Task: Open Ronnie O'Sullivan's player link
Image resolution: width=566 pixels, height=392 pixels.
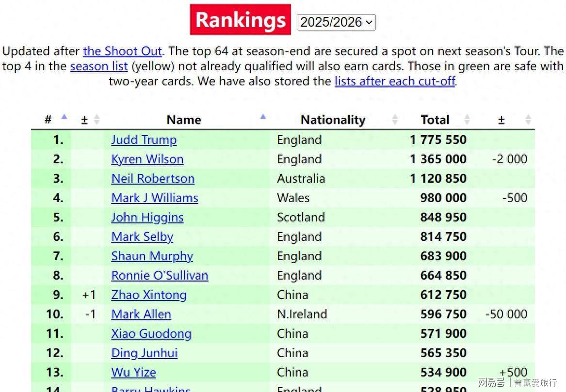Action: 160,276
